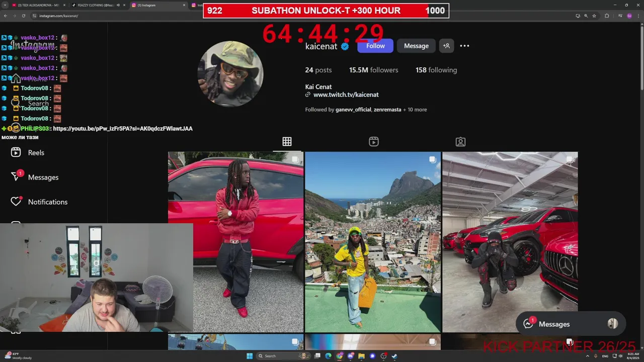The image size is (644, 362).
Task: Click the YouTube link in chat overlay
Action: click(x=123, y=129)
